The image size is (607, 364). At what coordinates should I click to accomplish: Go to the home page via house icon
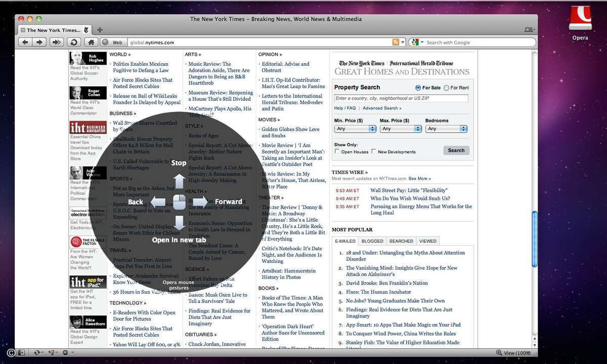[91, 42]
